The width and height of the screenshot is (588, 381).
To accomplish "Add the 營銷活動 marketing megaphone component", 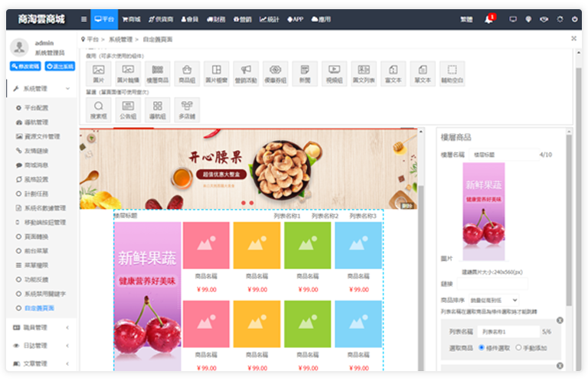I will (x=246, y=73).
